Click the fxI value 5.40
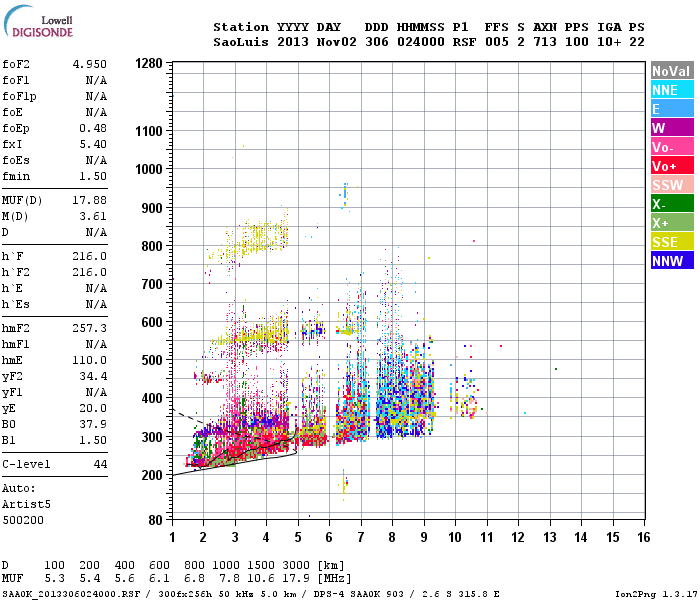Viewport: 700px width, 600px height. [x=93, y=144]
